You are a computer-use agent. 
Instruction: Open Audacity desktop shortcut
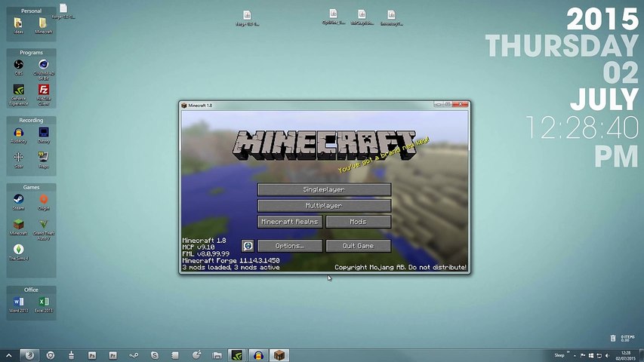18,135
